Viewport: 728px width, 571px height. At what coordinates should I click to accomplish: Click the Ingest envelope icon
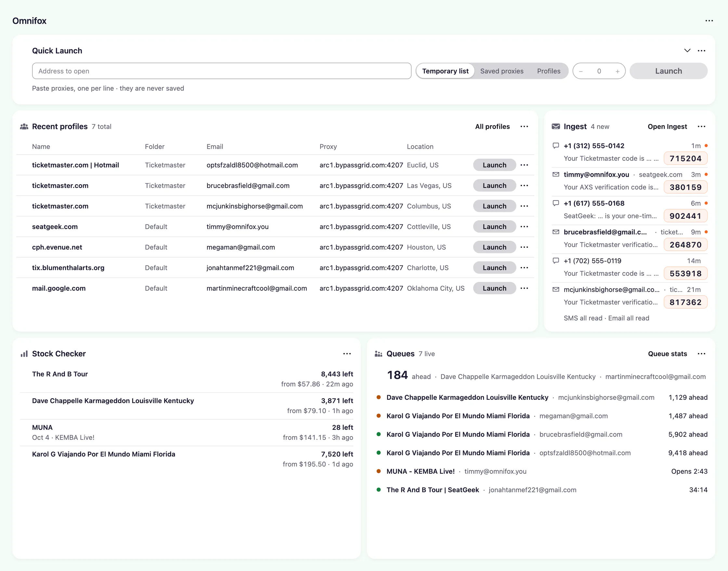[x=556, y=127]
